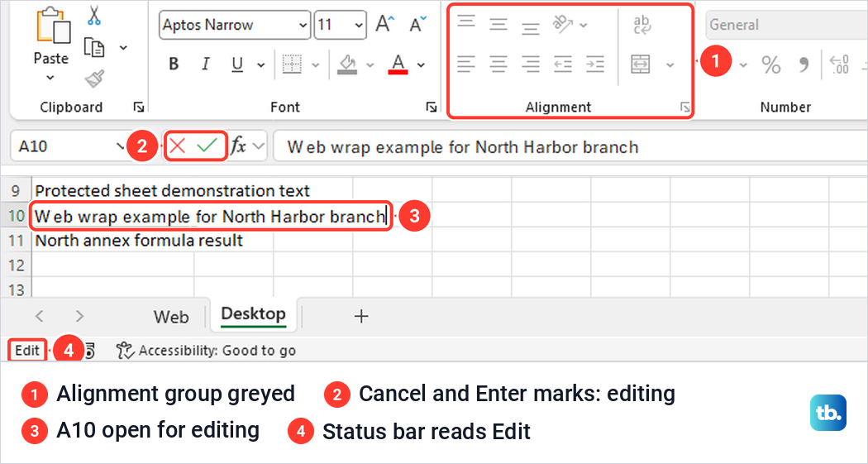Click Top Align icon

[x=466, y=21]
